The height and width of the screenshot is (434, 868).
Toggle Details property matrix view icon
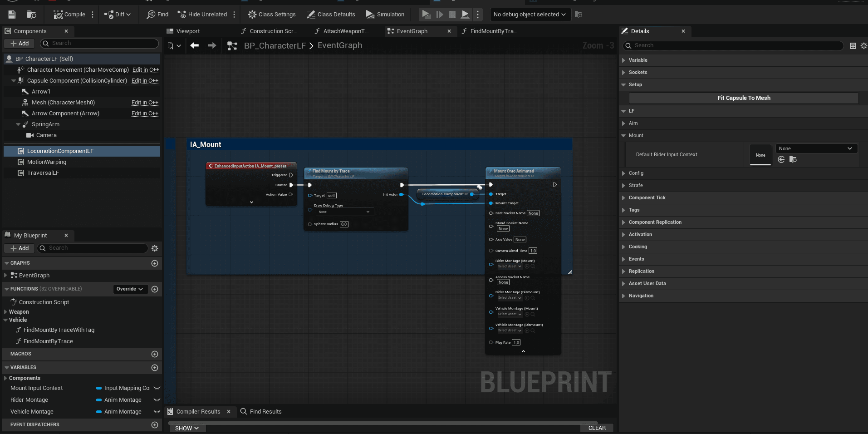[x=853, y=46]
